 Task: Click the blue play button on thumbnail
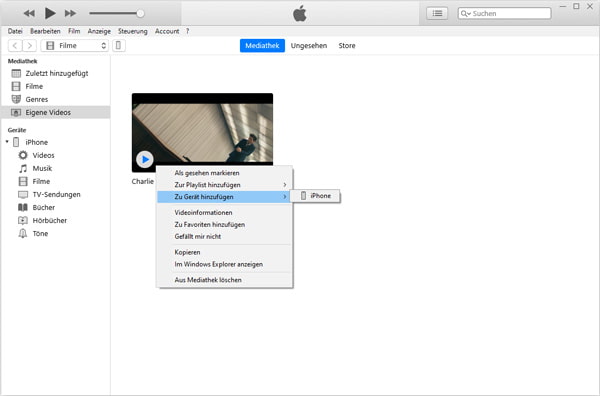pos(145,160)
